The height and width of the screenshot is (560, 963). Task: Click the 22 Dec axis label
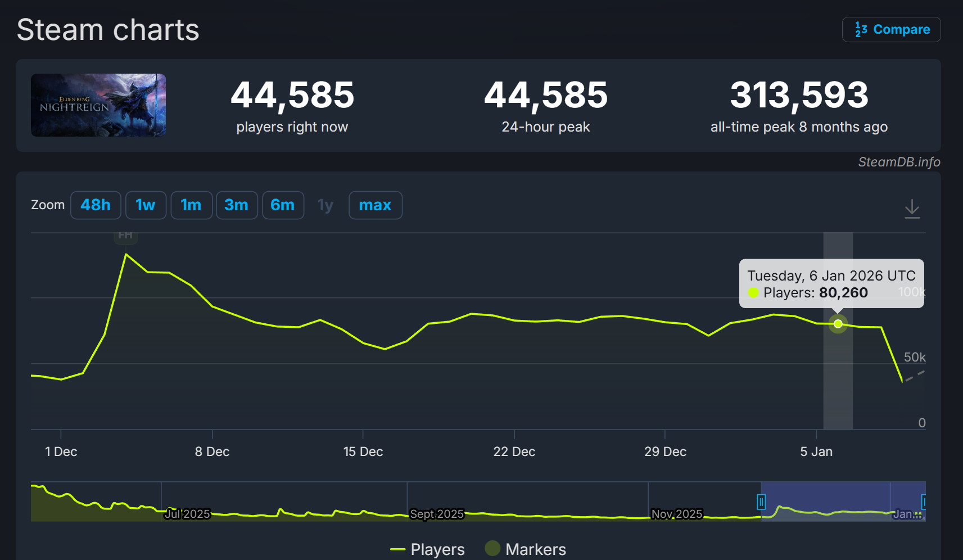[514, 451]
